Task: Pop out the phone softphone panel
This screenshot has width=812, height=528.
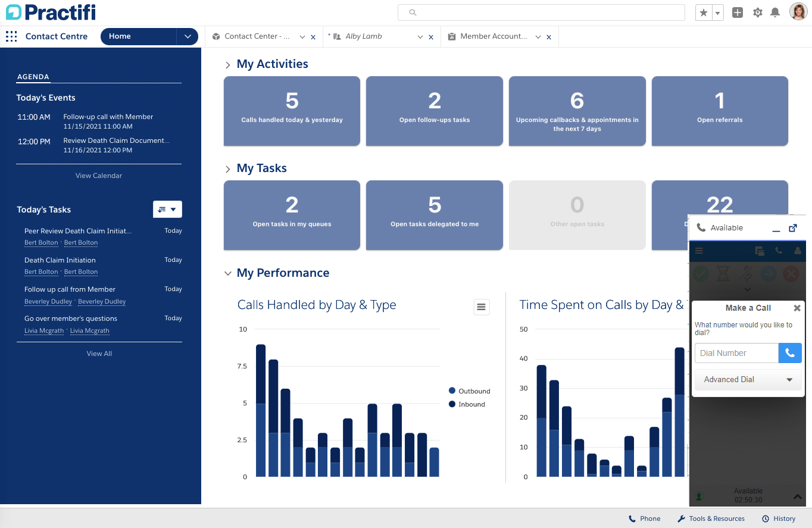Action: click(793, 228)
